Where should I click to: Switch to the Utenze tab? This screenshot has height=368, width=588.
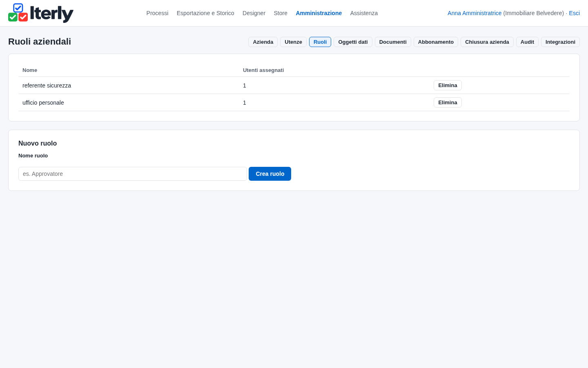[x=293, y=42]
